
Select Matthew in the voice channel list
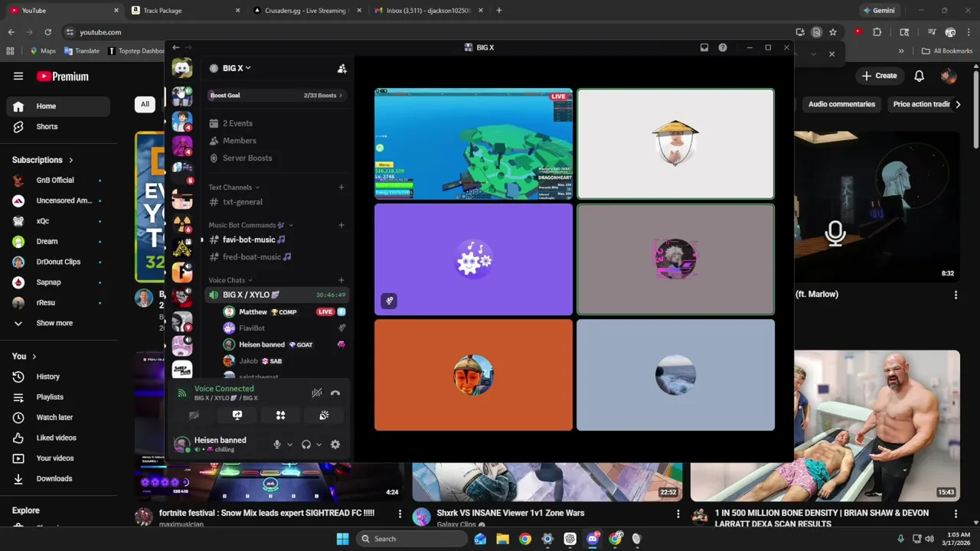pos(283,312)
